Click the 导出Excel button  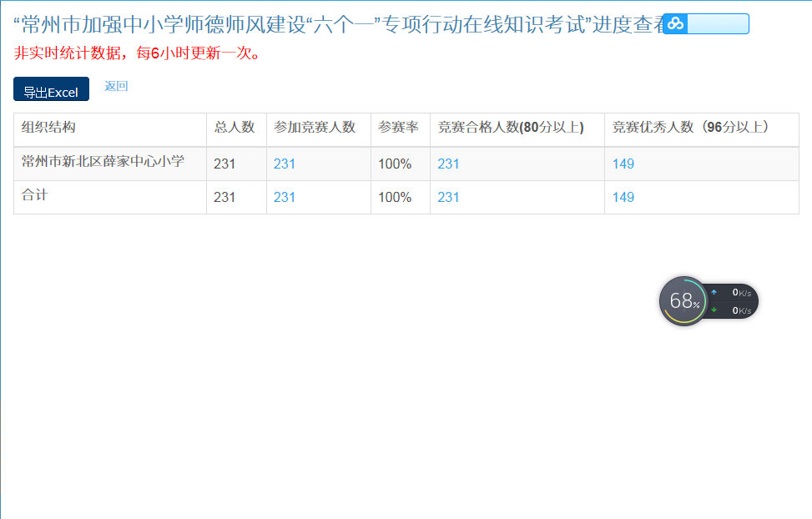click(51, 89)
